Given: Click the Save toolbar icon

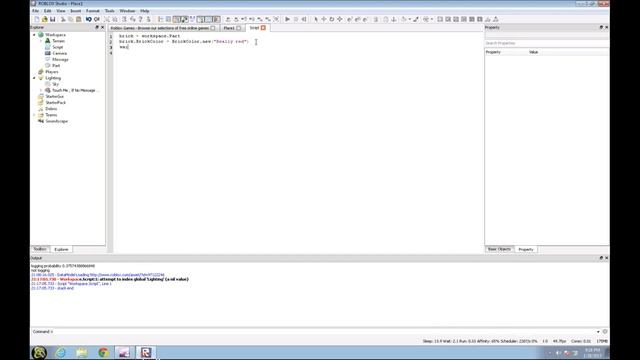Looking at the screenshot, I should 53,19.
